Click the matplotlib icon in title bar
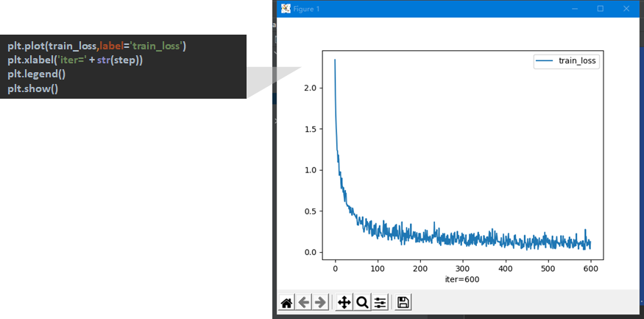Image resolution: width=644 pixels, height=319 pixels. click(x=286, y=9)
